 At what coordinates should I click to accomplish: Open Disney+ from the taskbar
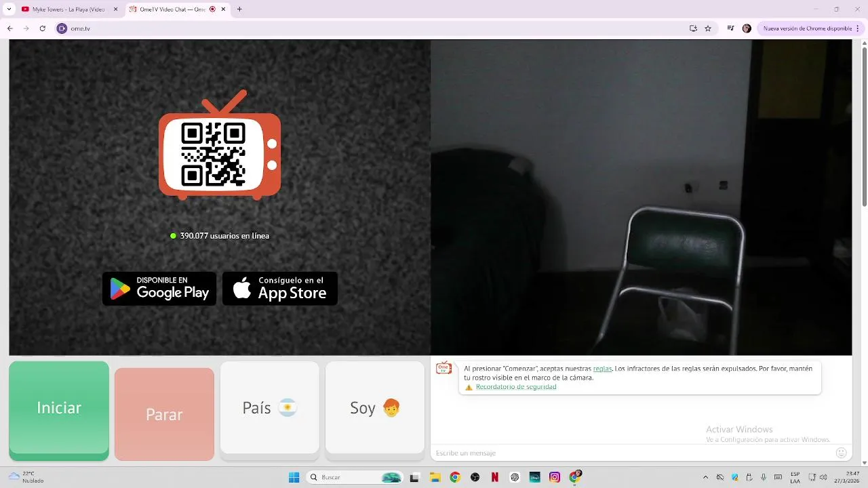click(535, 477)
